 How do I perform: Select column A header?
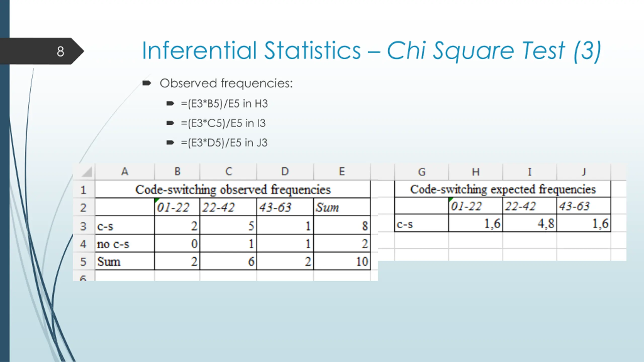125,172
